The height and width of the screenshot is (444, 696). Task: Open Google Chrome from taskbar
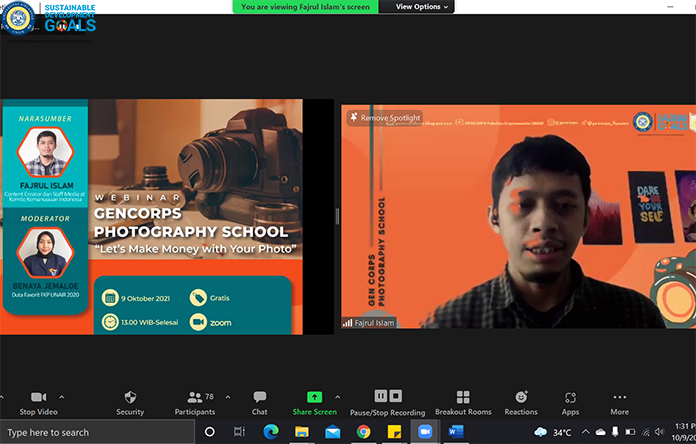[x=363, y=432]
